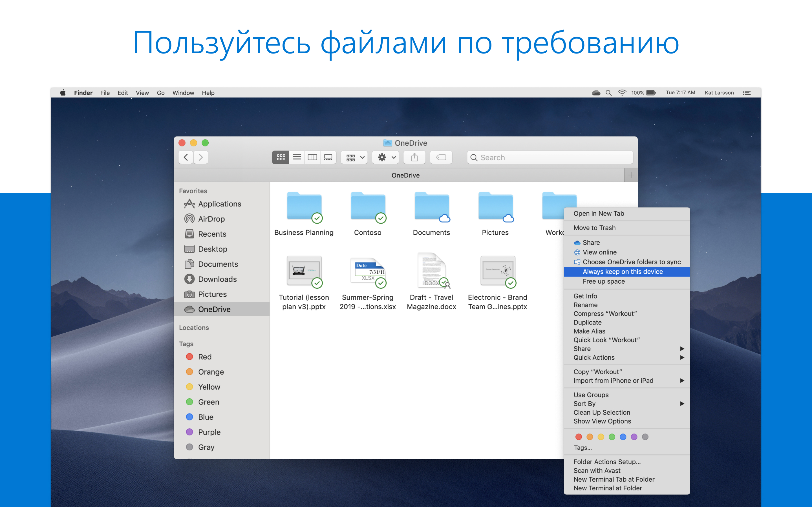
Task: Choose "Move to Trash" in the context menu
Action: [594, 228]
